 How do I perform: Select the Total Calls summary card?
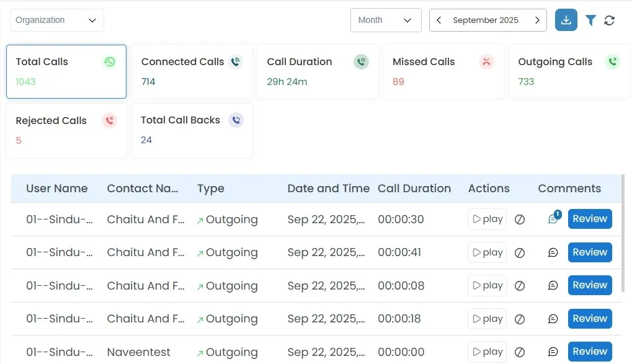tap(66, 71)
